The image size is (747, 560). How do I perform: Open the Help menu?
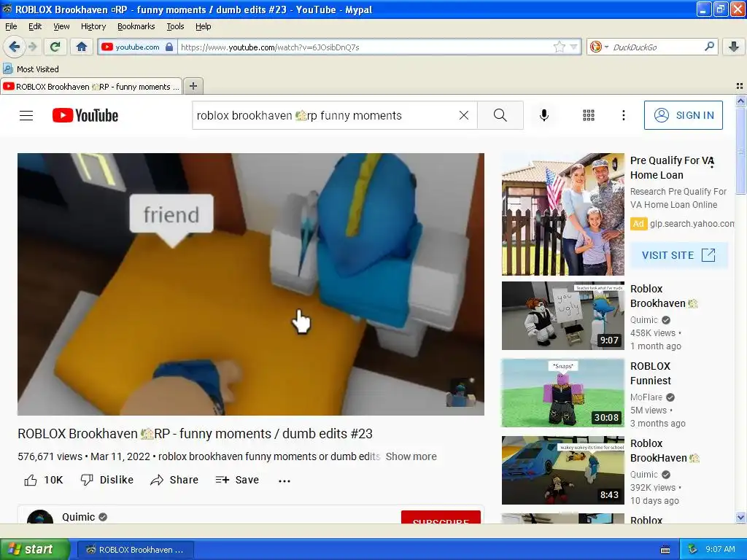click(203, 26)
